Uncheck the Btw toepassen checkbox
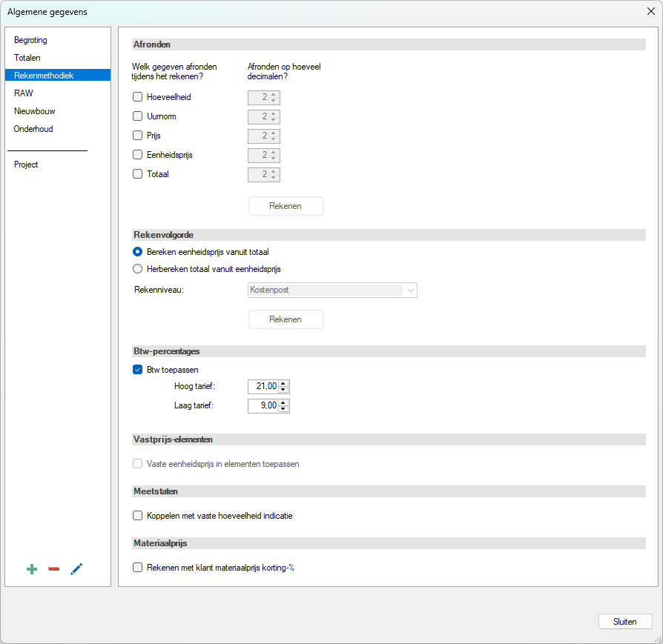 [x=137, y=370]
